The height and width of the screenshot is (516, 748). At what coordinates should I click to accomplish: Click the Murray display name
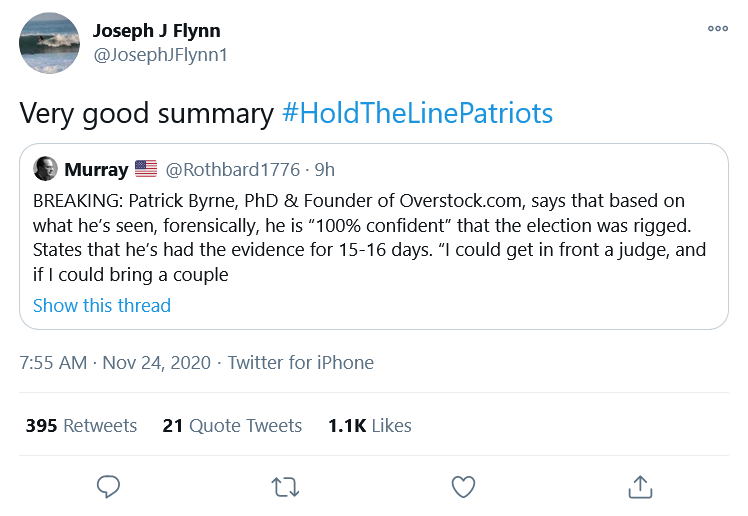pos(96,170)
